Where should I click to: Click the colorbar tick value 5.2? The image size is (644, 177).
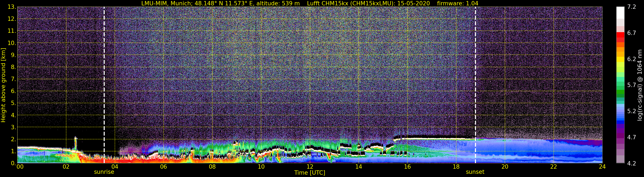(x=632, y=111)
